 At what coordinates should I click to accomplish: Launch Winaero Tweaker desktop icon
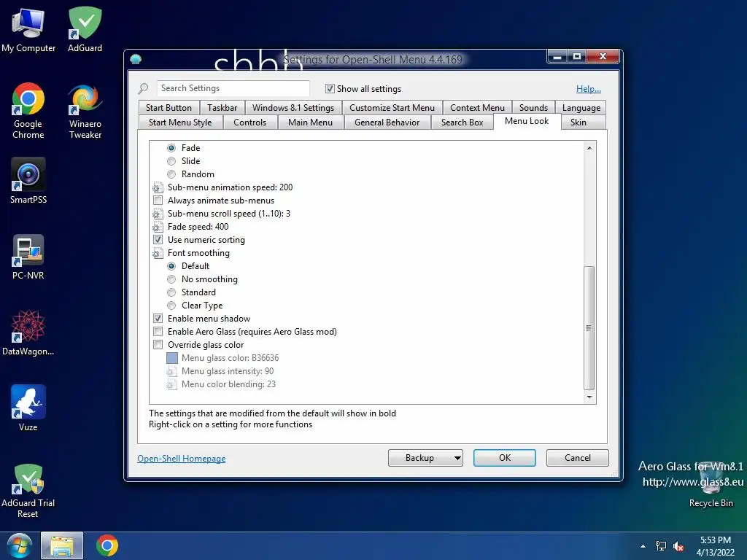[85, 112]
